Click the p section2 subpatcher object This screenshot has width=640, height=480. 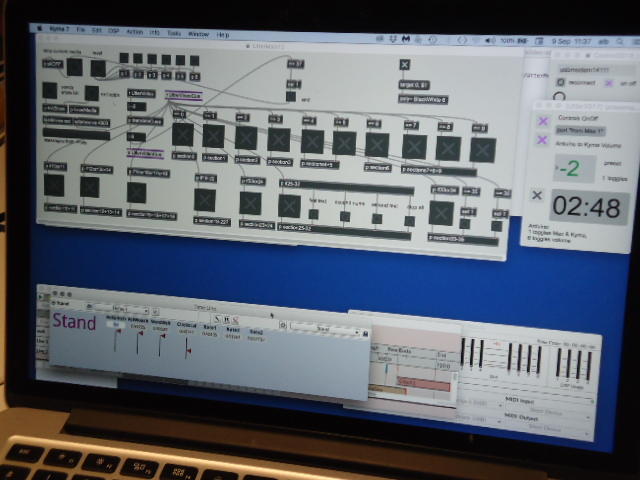(247, 160)
